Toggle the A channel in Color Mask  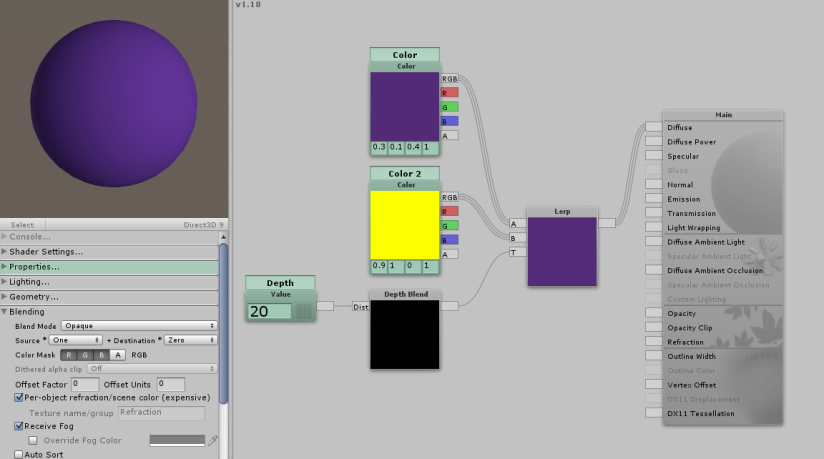118,355
